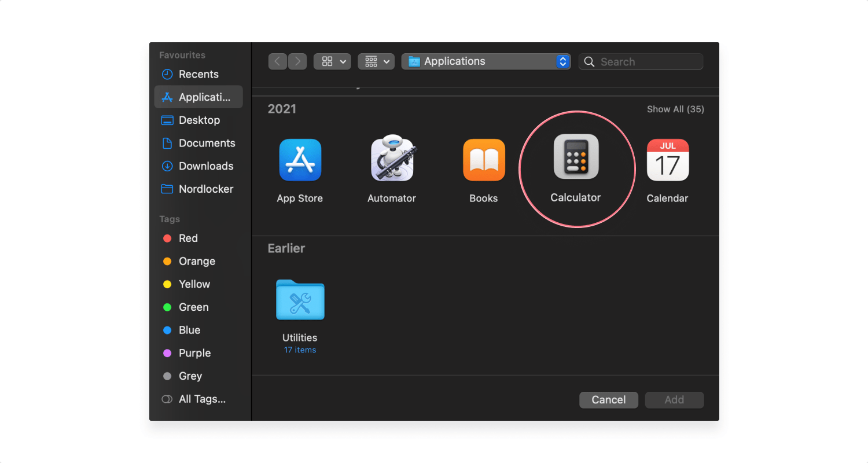The height and width of the screenshot is (463, 868).
Task: Select the Automator robot icon
Action: pos(393,158)
